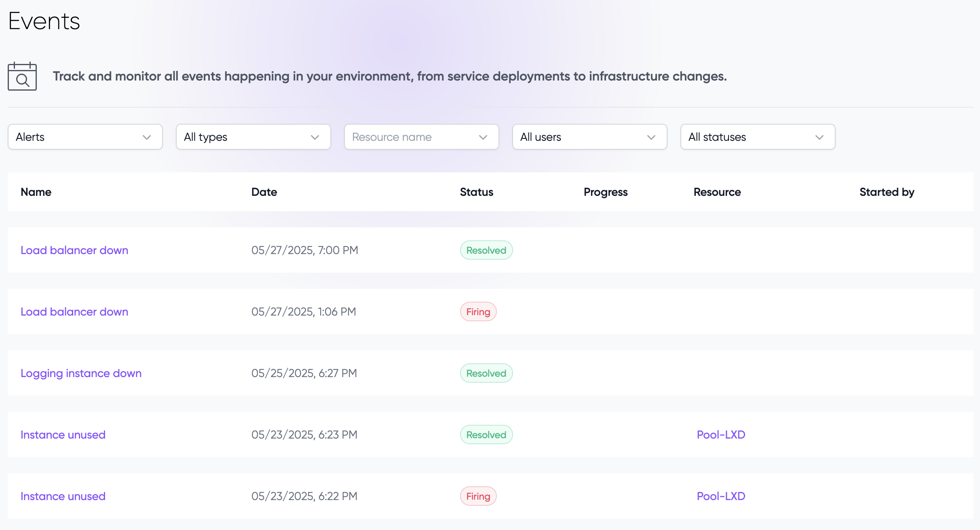980x530 pixels.
Task: Open the Resource name filter
Action: click(421, 137)
